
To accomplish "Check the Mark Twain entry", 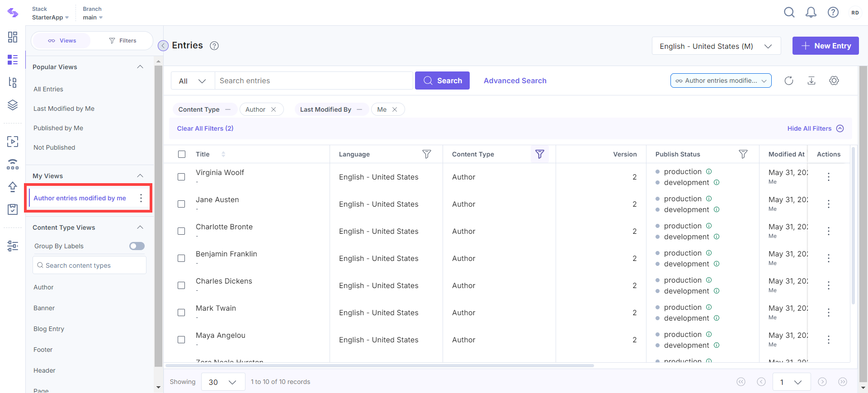I will pyautogui.click(x=181, y=313).
